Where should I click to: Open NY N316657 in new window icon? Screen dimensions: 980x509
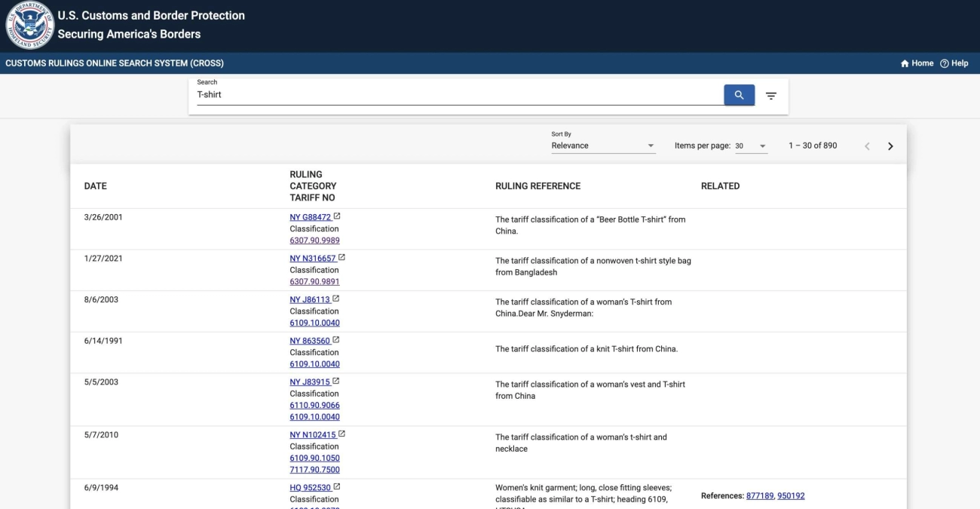tap(341, 258)
